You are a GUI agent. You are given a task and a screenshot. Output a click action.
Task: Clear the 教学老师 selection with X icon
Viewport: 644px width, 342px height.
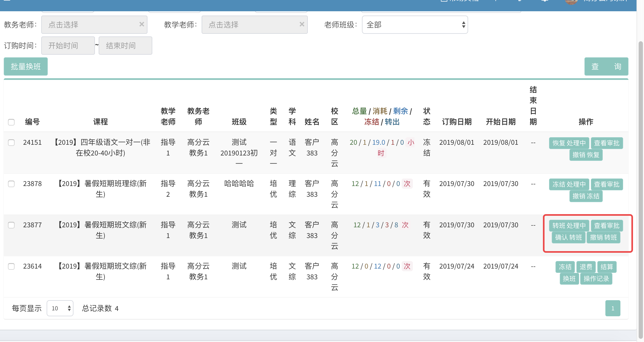point(302,24)
